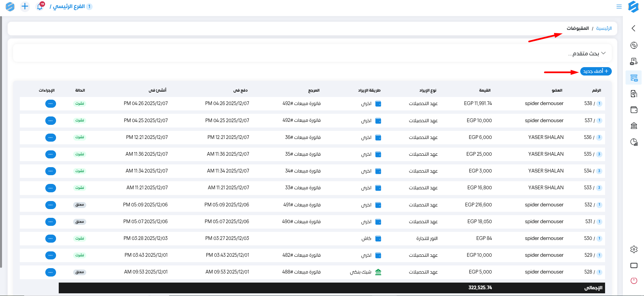Screen dimensions: 644x296
Task: Click the red power logout icon
Action: [634, 281]
